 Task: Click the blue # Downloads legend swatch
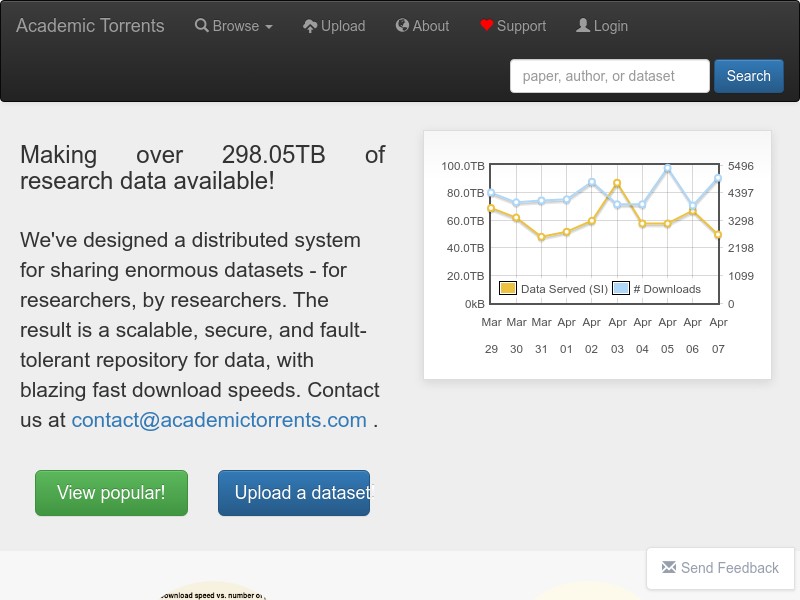pos(620,288)
